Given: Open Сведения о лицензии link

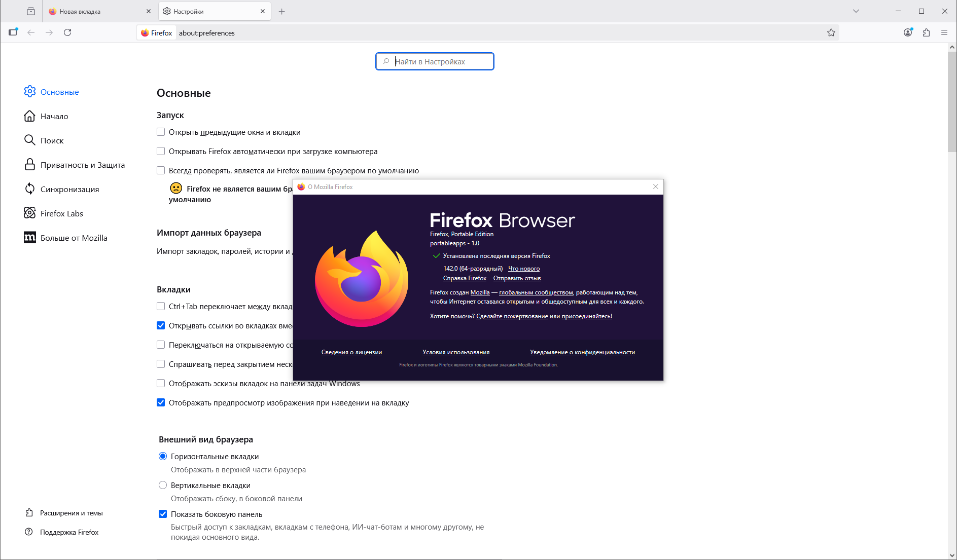Looking at the screenshot, I should [351, 352].
